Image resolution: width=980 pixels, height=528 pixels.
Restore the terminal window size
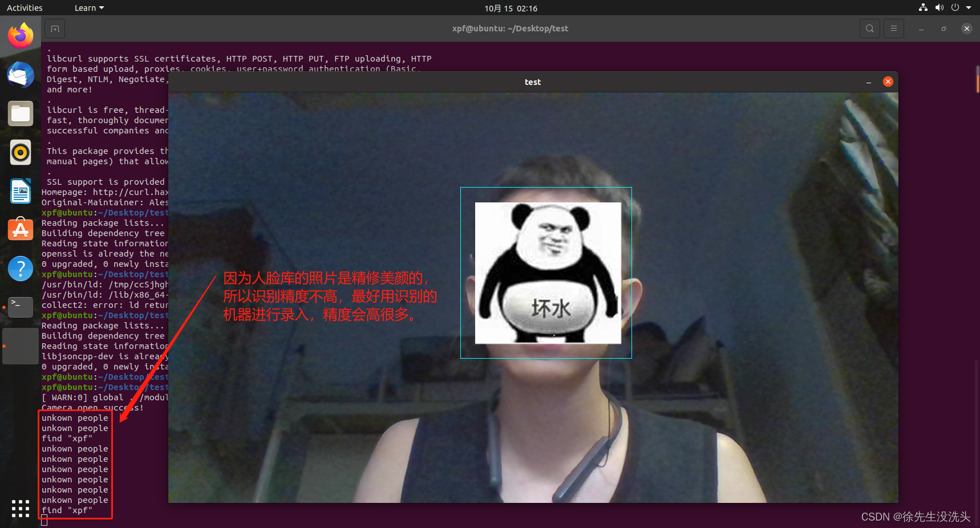pyautogui.click(x=944, y=29)
